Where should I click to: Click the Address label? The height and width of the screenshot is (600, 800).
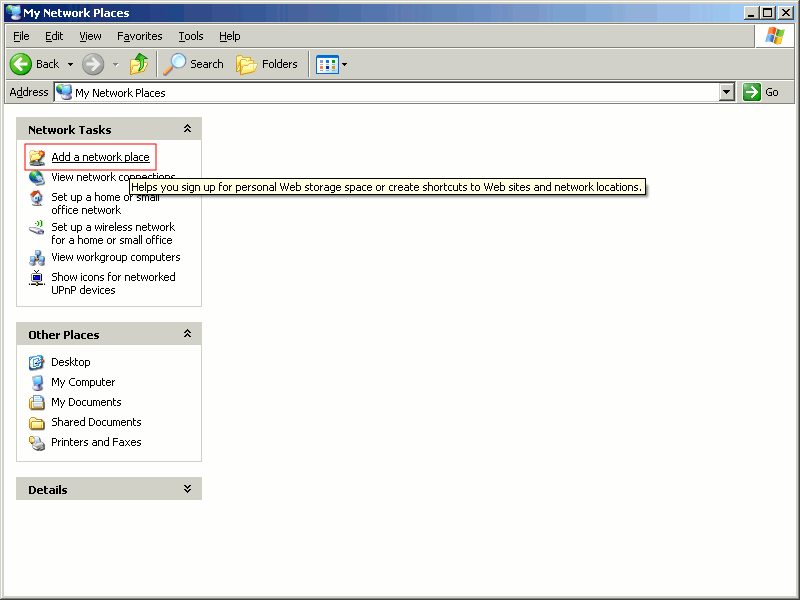tap(29, 92)
